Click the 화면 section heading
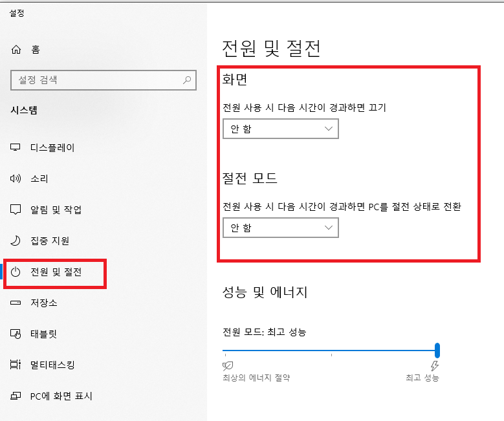504x421 pixels. [x=235, y=79]
